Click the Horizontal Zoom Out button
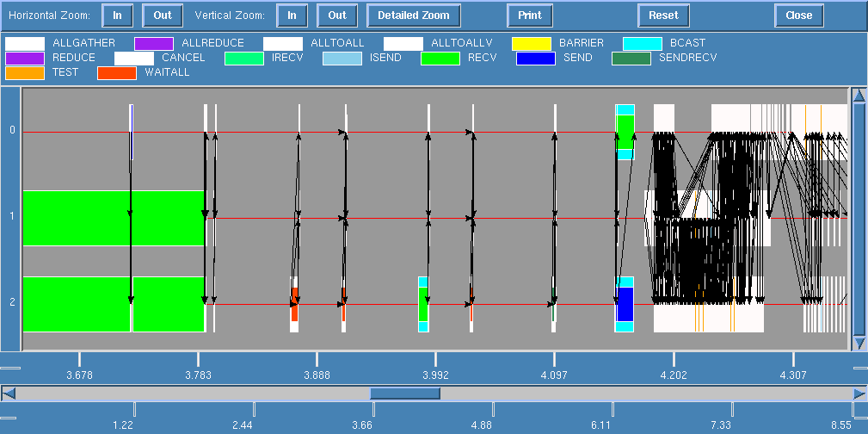868x434 pixels. click(163, 15)
